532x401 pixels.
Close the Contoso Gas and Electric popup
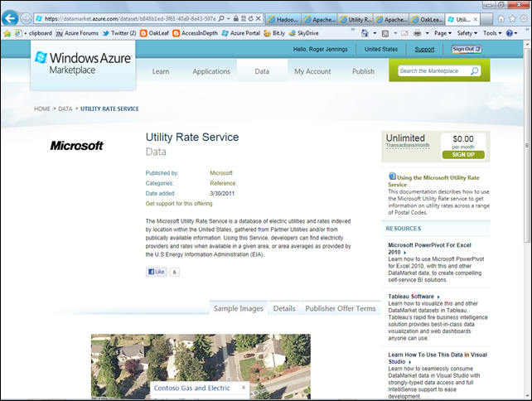click(244, 387)
